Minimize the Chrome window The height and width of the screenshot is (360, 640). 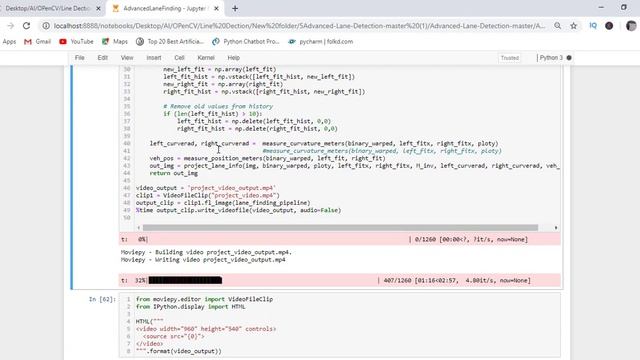tap(601, 7)
